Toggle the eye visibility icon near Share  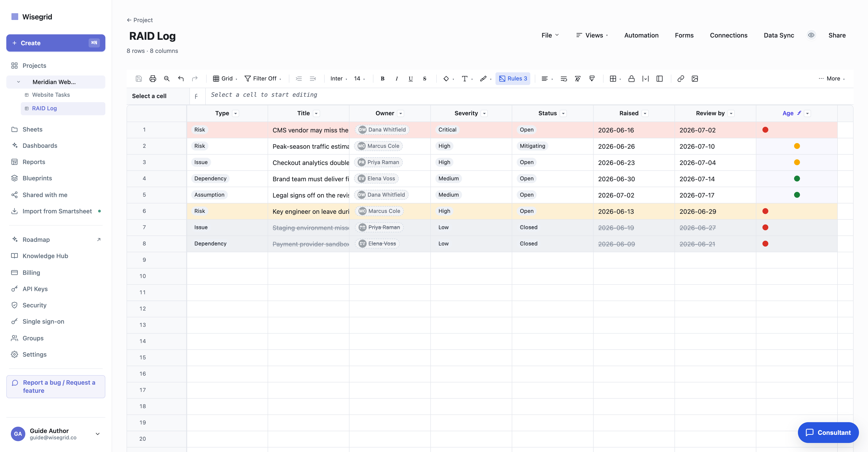(811, 35)
